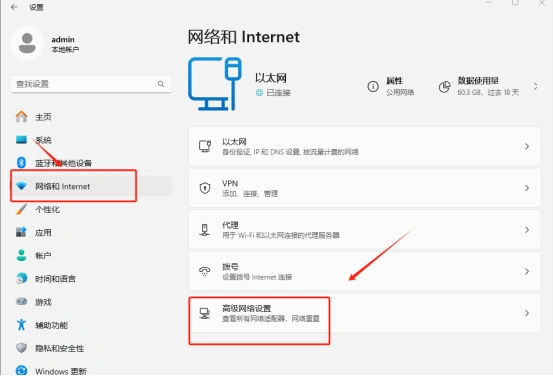Click the search magnifier icon
Image resolution: width=553 pixels, height=376 pixels.
[161, 84]
